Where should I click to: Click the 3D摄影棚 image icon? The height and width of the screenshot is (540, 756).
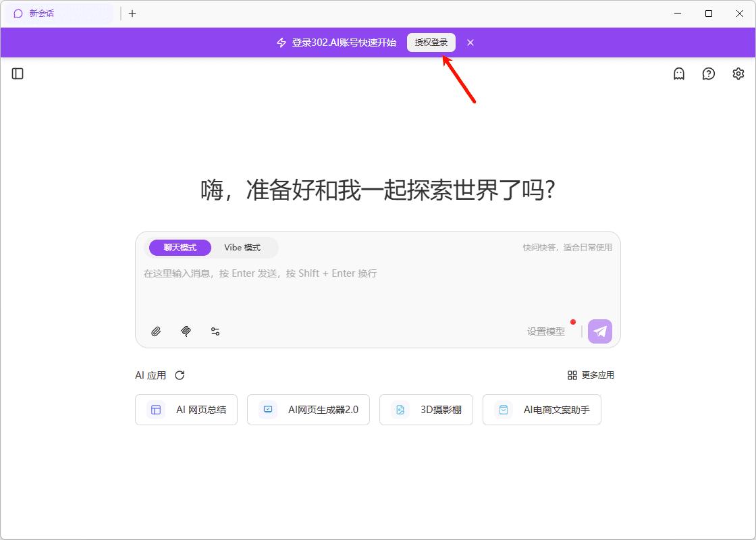[x=400, y=410]
